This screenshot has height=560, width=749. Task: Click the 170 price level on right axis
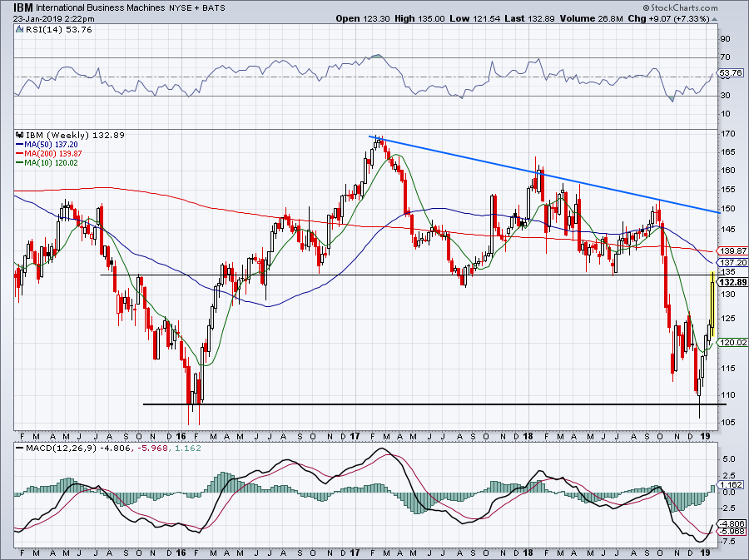(728, 134)
